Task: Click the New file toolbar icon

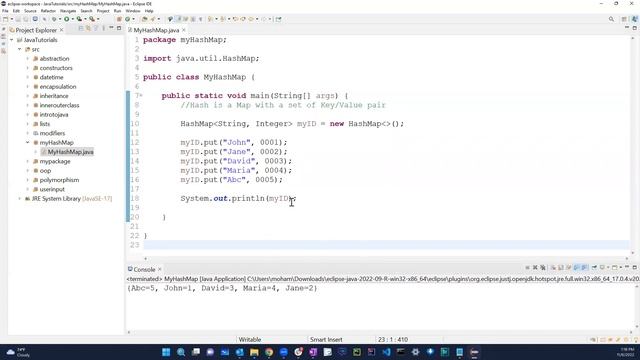Action: pyautogui.click(x=5, y=19)
